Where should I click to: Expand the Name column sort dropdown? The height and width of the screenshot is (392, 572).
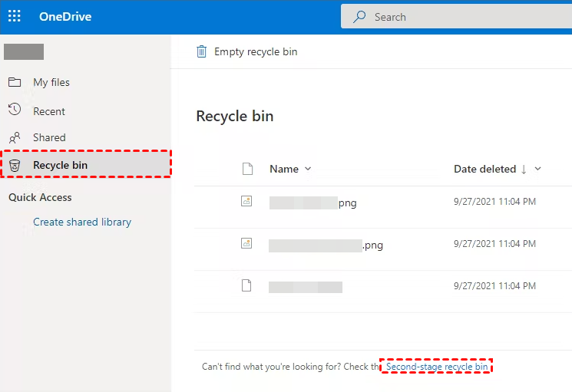click(308, 169)
